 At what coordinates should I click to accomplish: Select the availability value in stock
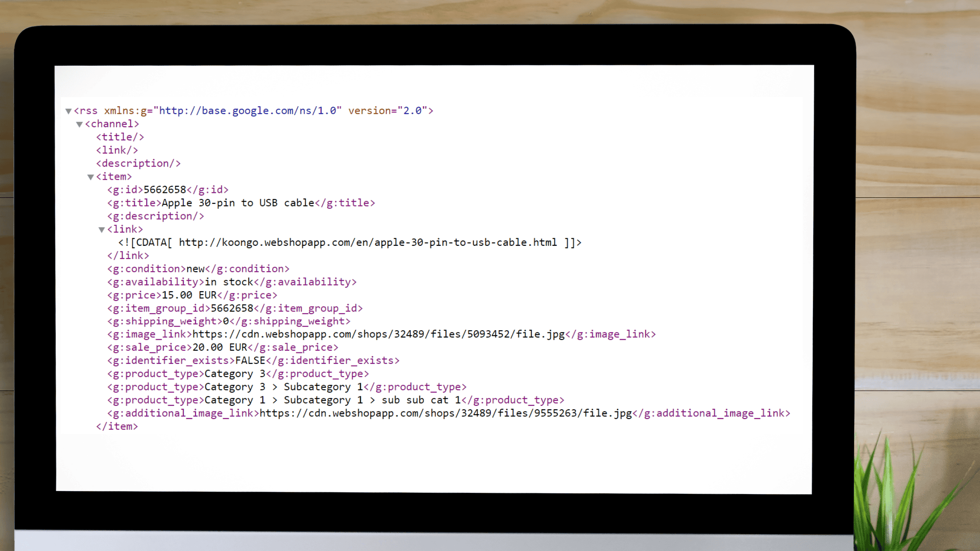tap(229, 282)
